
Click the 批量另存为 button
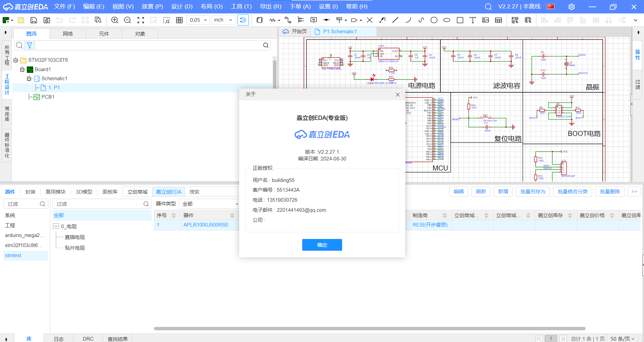533,192
